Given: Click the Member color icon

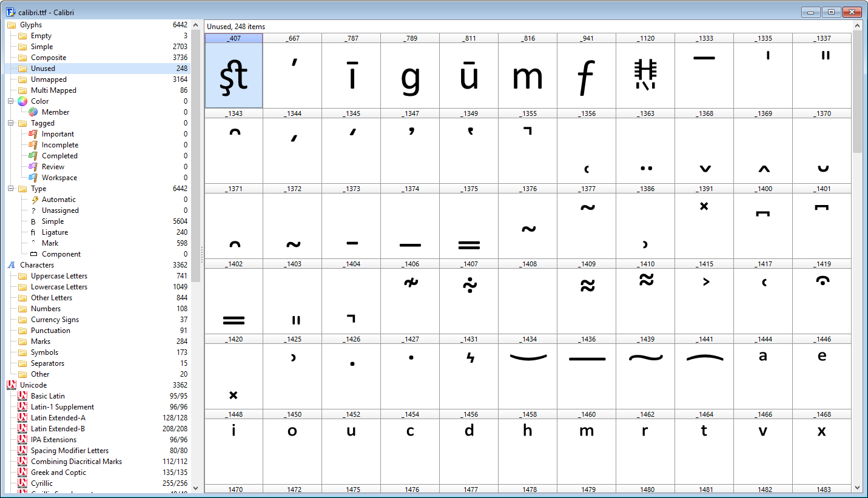Looking at the screenshot, I should pos(33,112).
